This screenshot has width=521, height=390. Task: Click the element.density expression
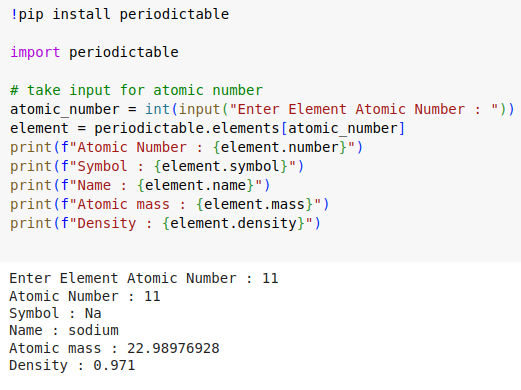tap(233, 223)
